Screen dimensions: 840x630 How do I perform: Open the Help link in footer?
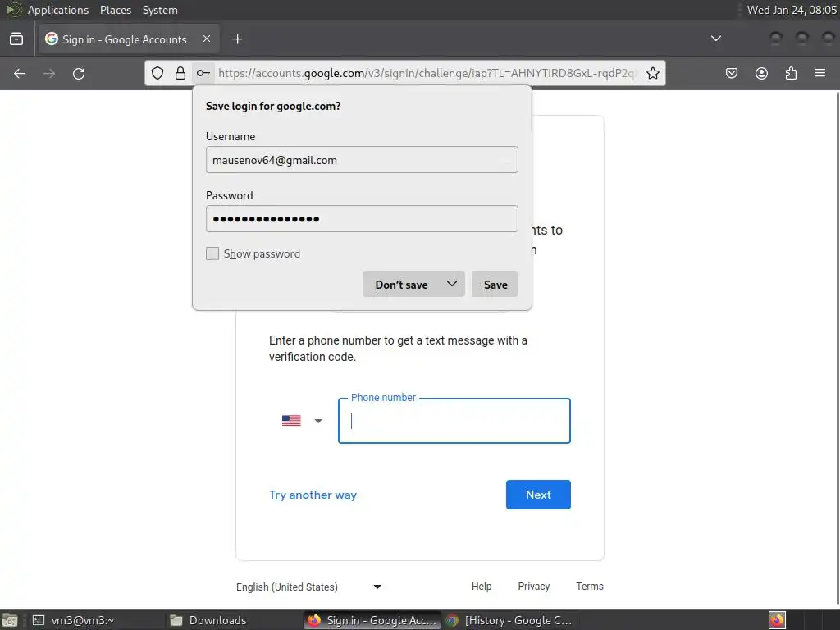[482, 586]
